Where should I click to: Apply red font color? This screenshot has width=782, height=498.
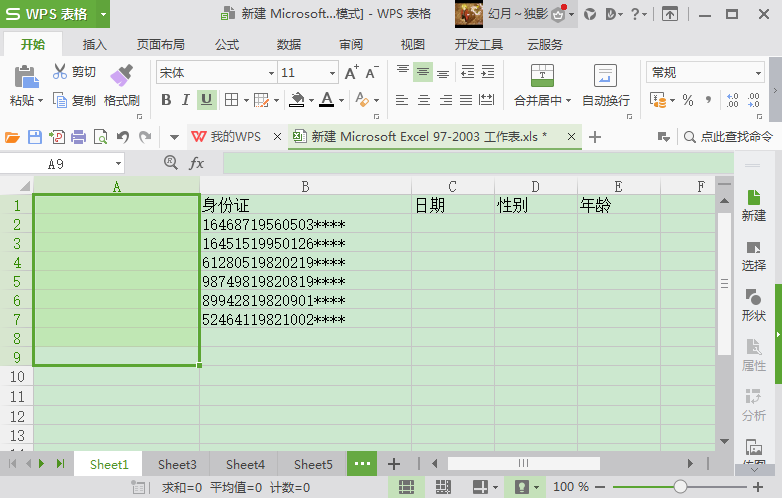tap(327, 100)
